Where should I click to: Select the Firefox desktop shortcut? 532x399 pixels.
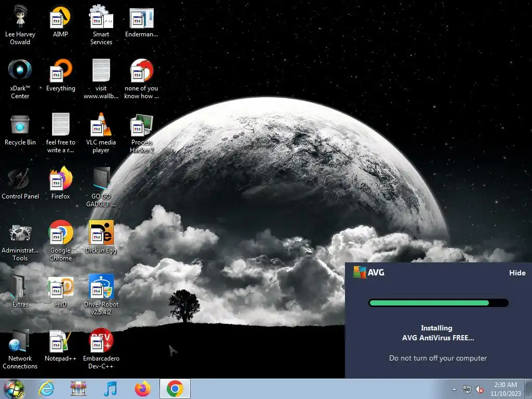pyautogui.click(x=60, y=183)
